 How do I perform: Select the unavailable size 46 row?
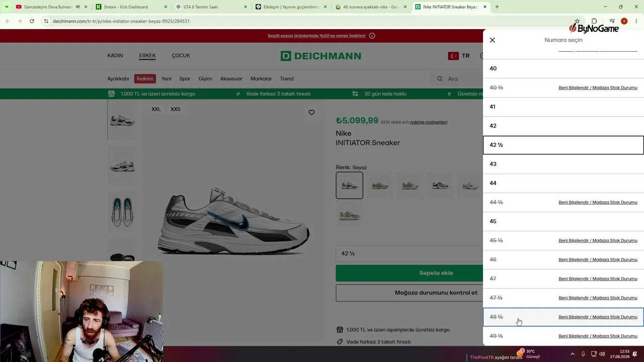[563, 259]
